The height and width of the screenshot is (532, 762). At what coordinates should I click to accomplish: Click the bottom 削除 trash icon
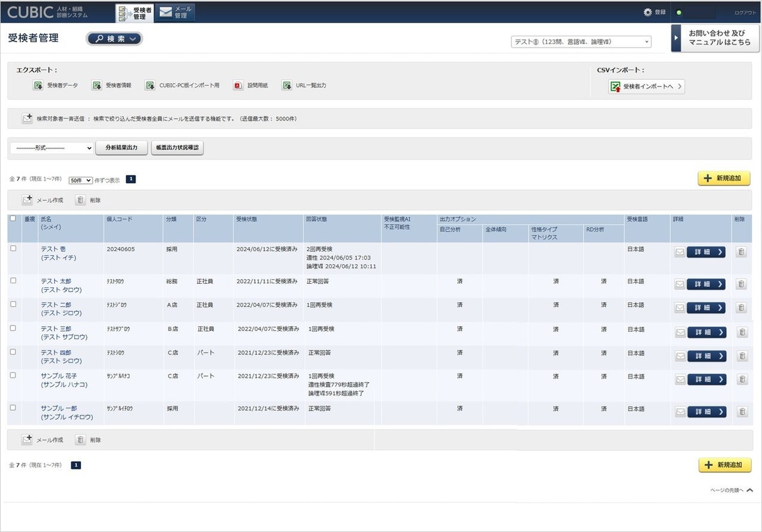pos(80,440)
